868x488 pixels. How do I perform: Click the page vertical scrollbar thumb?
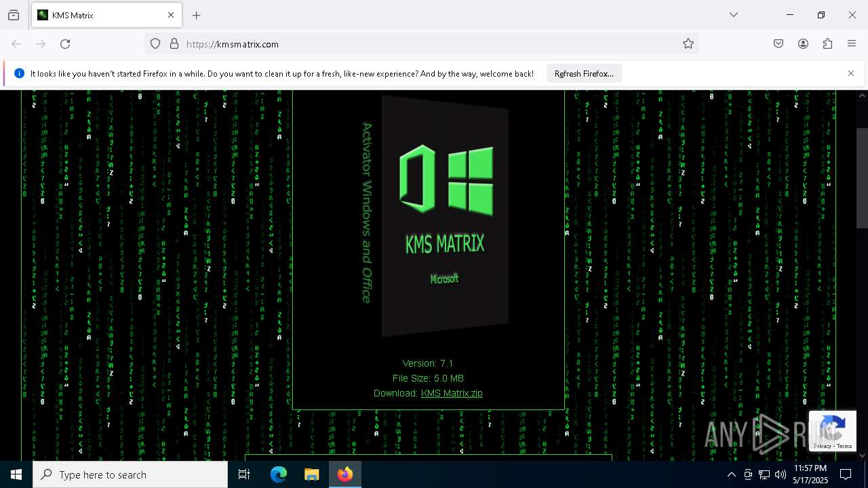862,178
